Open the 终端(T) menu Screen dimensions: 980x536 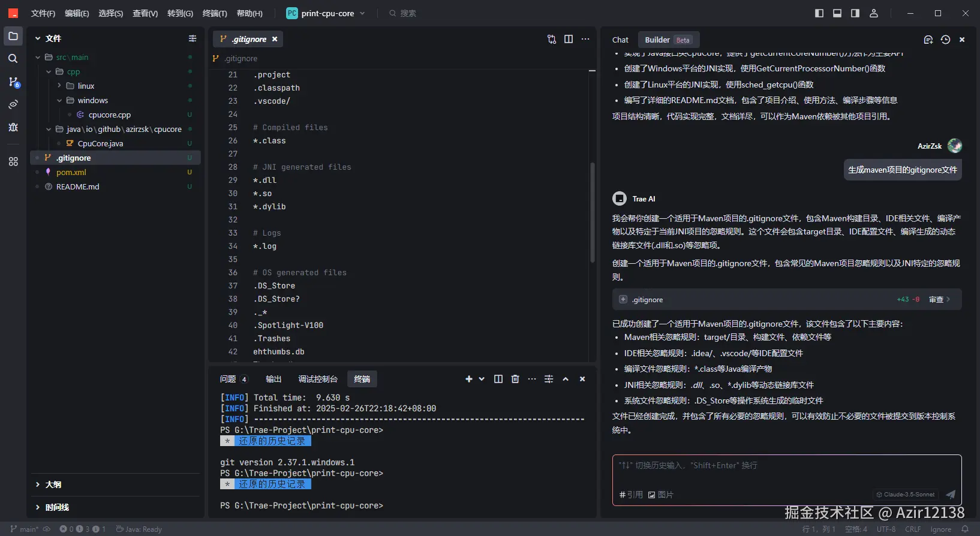[x=215, y=13]
